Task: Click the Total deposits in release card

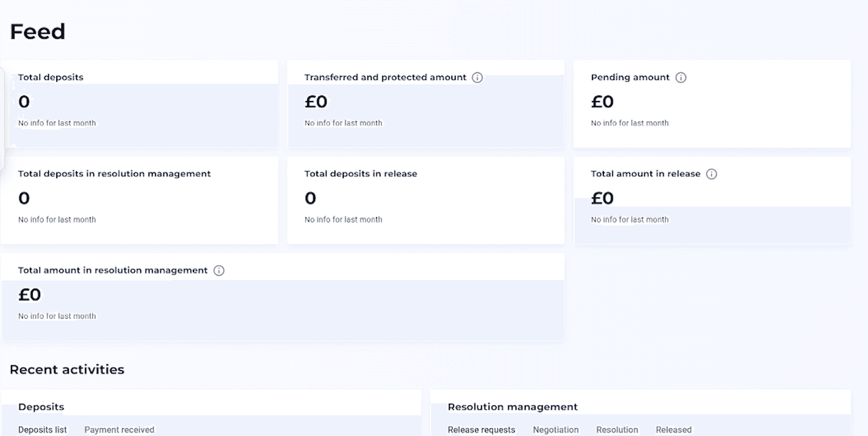Action: click(x=425, y=200)
